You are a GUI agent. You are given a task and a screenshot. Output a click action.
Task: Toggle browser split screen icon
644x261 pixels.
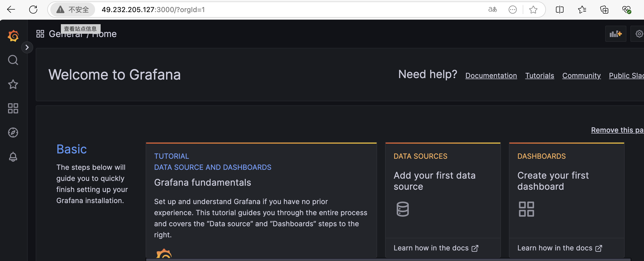560,10
